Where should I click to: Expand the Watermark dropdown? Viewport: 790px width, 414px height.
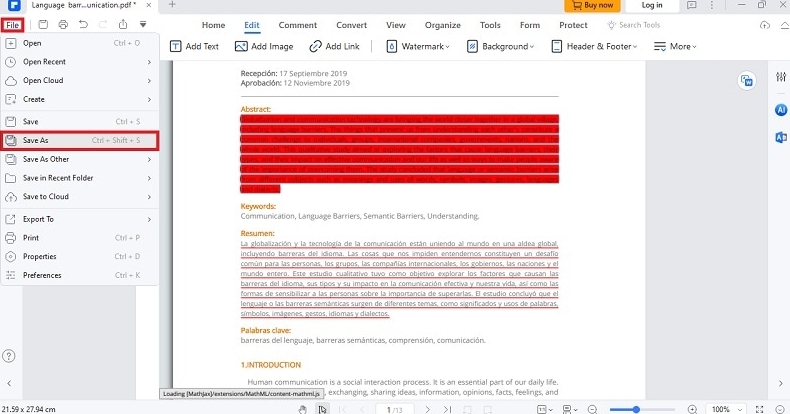click(403, 46)
